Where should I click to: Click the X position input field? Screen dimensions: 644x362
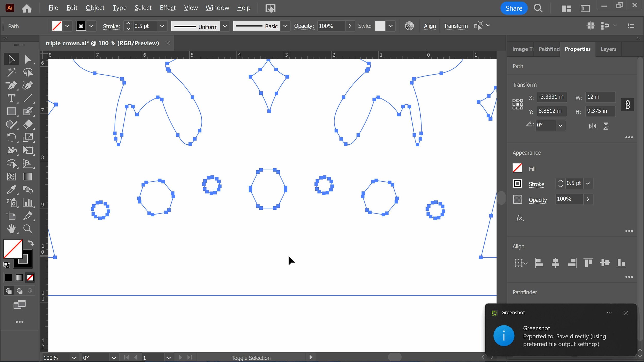(552, 97)
